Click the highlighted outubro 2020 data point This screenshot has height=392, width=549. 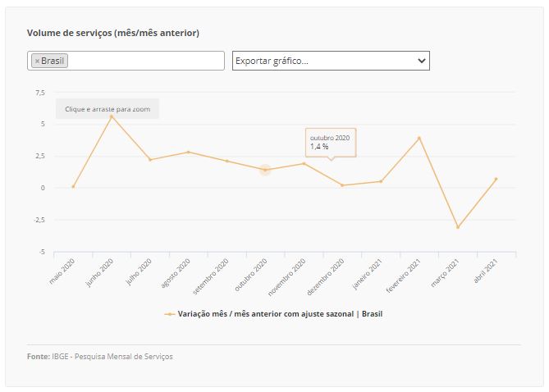click(x=265, y=170)
